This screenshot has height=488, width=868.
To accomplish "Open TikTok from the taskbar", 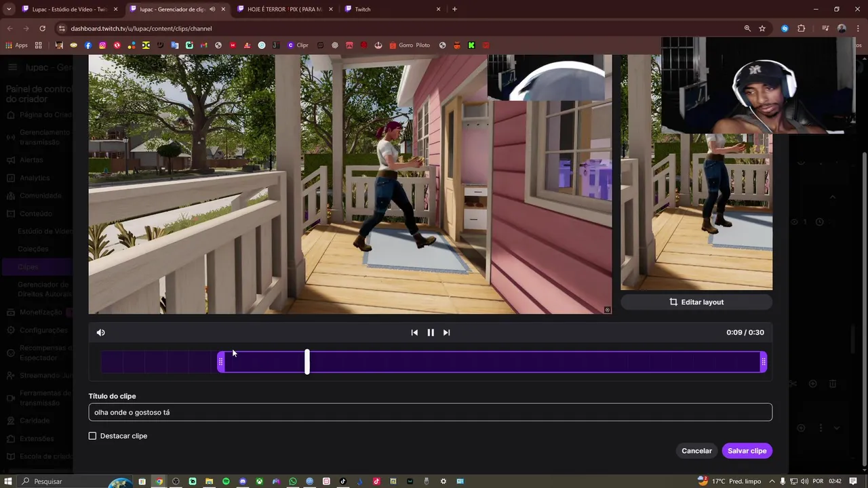I will click(x=343, y=481).
